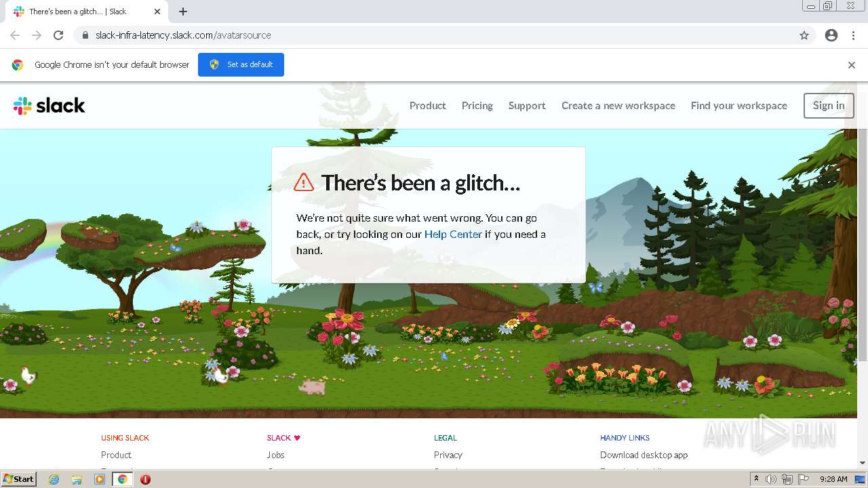Open volume control in system tray
Image resolution: width=868 pixels, height=488 pixels.
pos(771,479)
